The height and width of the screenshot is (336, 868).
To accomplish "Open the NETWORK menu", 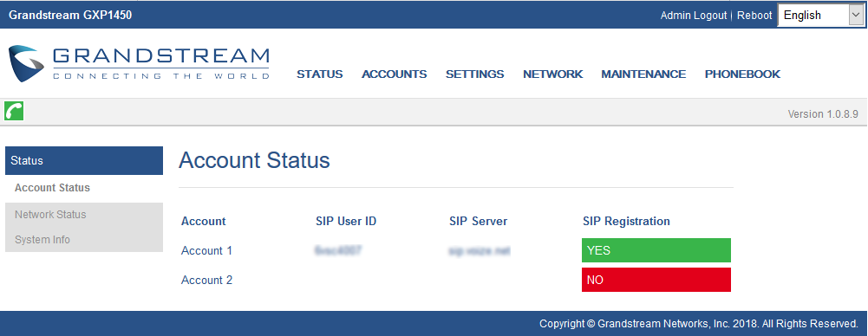I will (x=553, y=74).
